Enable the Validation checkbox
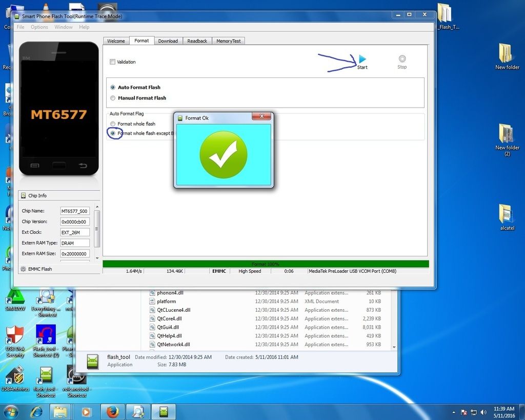 (x=112, y=62)
